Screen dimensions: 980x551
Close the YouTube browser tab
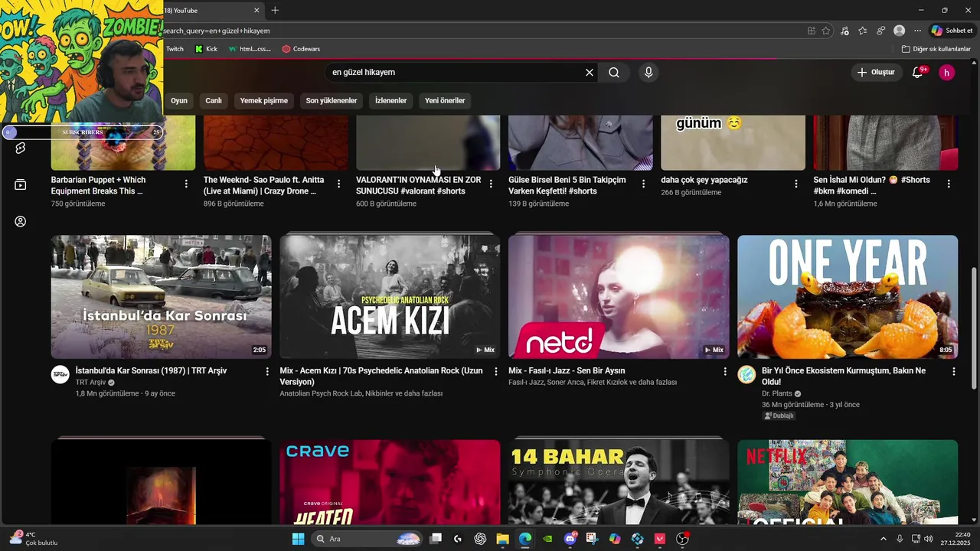click(x=256, y=10)
